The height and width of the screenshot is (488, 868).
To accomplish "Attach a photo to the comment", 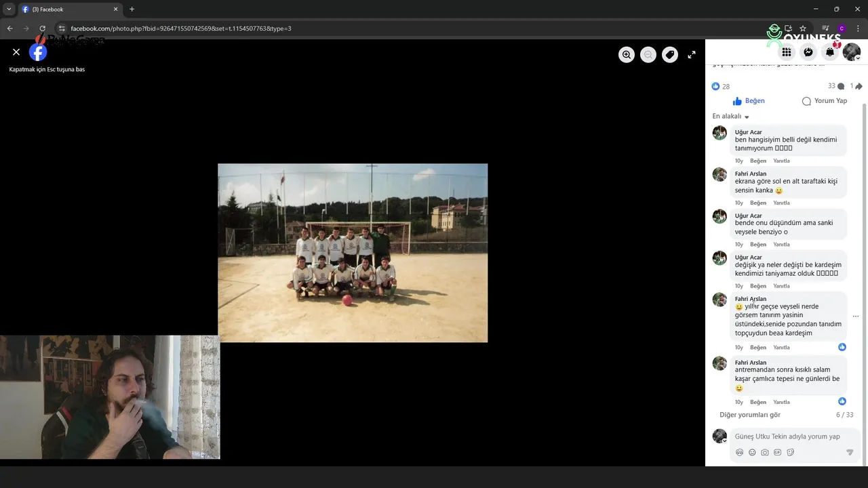I will (x=765, y=453).
